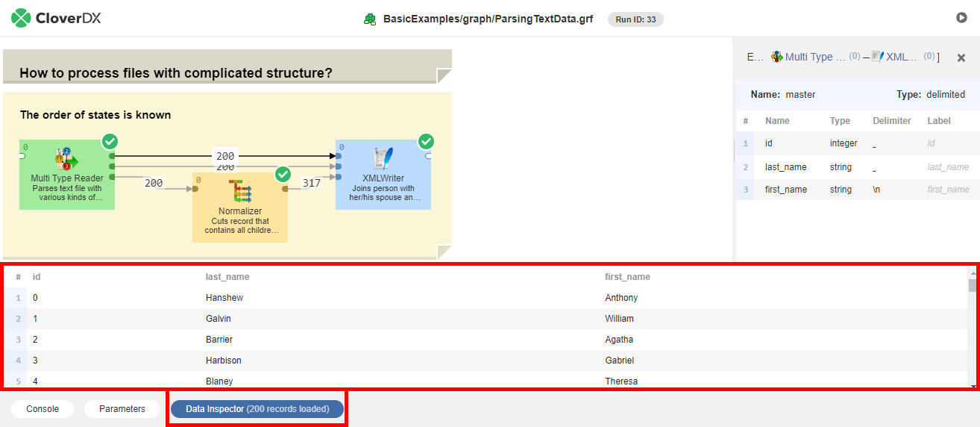980x427 pixels.
Task: Click the play/run button in top right
Action: (x=961, y=18)
